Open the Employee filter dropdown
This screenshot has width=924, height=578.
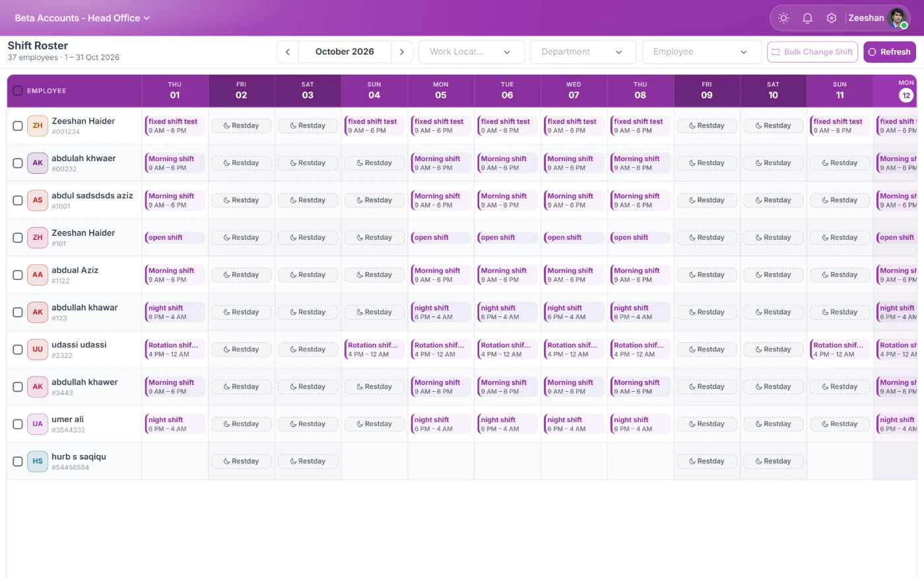pos(702,52)
